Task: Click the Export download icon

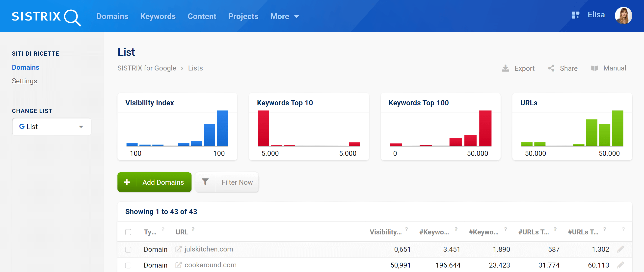Action: (x=505, y=68)
